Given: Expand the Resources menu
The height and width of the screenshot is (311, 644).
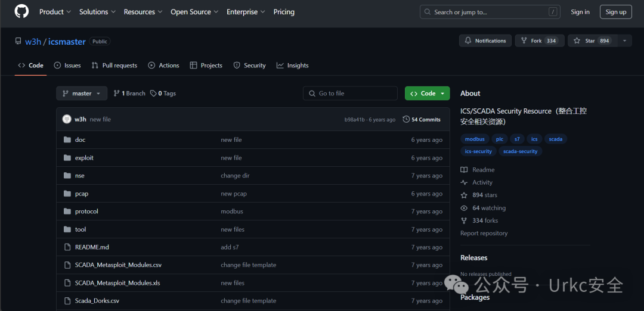Looking at the screenshot, I should click(143, 12).
